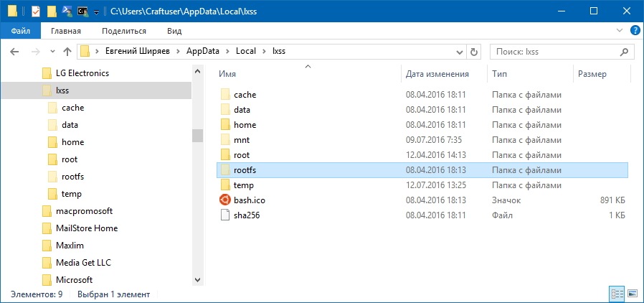Open Customize Quick Access Toolbar dropdown arrow
The width and height of the screenshot is (644, 303).
tap(97, 12)
